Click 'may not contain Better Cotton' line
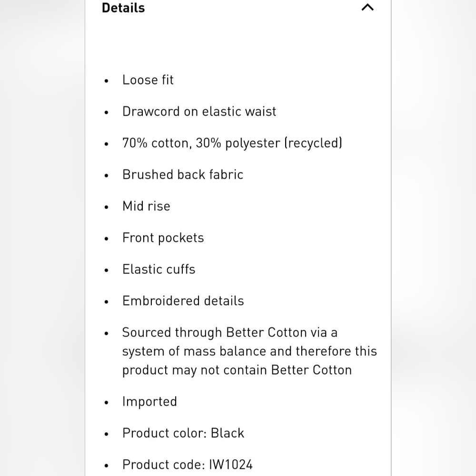 pos(237,370)
